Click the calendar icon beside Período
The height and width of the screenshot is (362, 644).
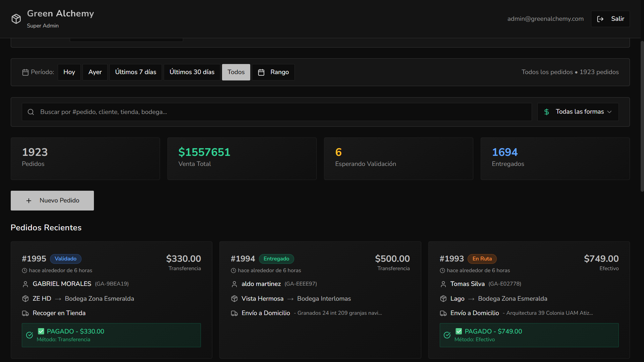(x=25, y=72)
